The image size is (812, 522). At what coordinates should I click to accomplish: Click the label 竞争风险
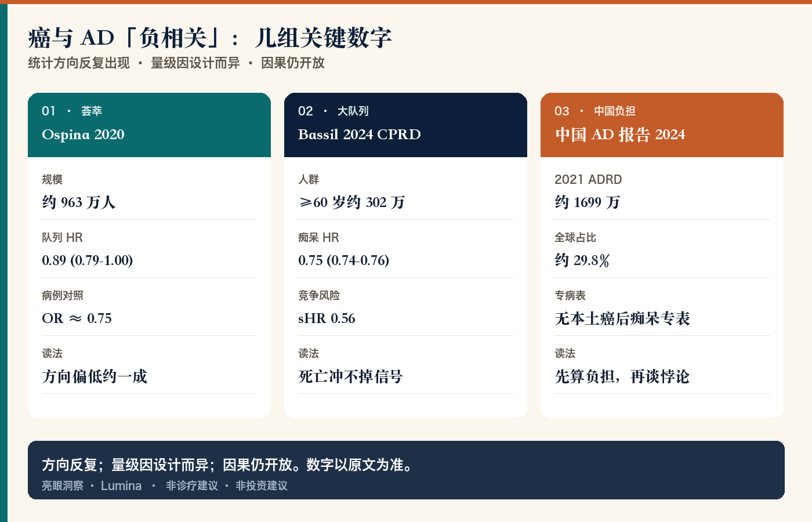pos(319,295)
